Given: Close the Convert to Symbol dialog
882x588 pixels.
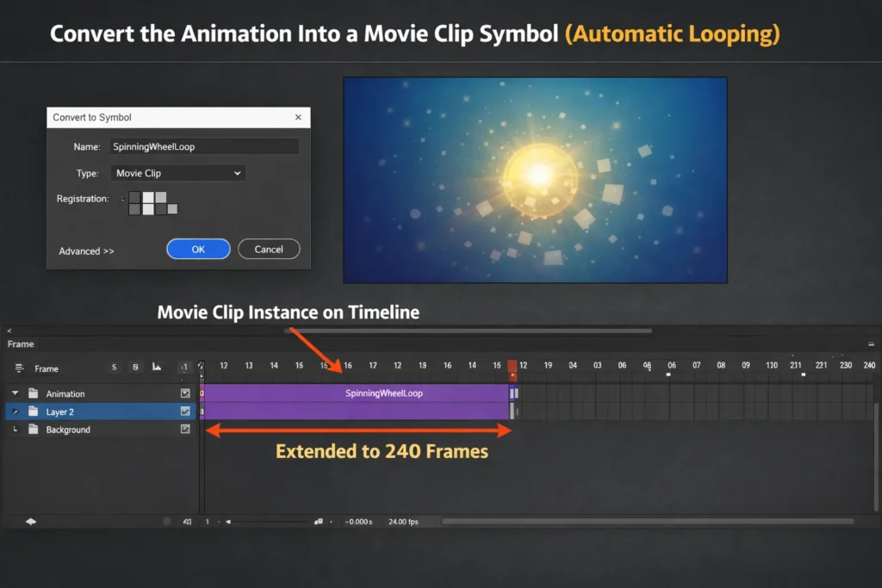Looking at the screenshot, I should [298, 117].
